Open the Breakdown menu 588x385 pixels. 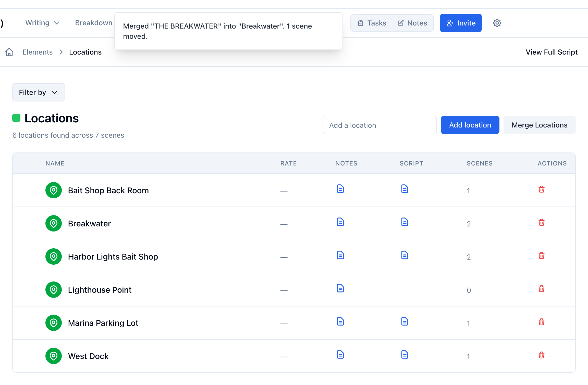pos(94,23)
